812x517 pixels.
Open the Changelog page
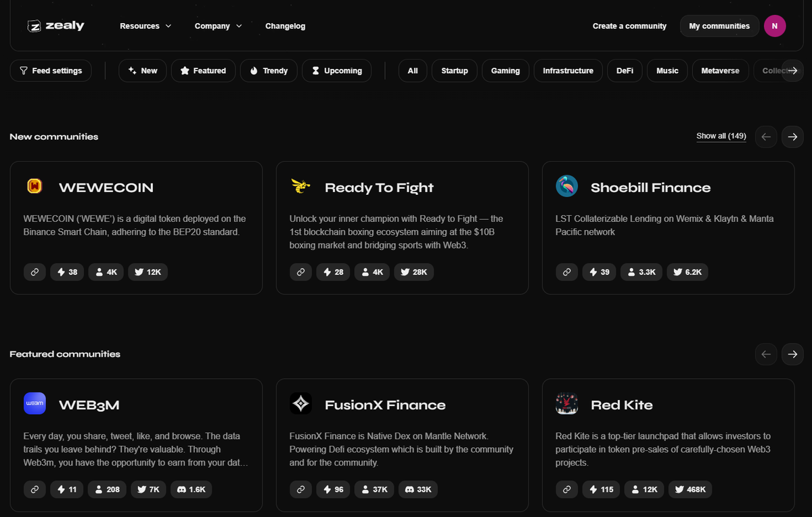coord(285,26)
